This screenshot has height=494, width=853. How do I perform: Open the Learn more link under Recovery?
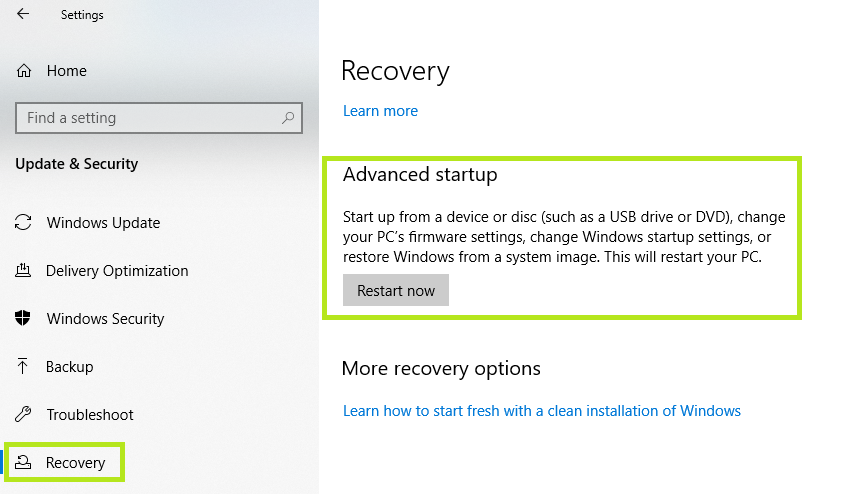pos(380,111)
